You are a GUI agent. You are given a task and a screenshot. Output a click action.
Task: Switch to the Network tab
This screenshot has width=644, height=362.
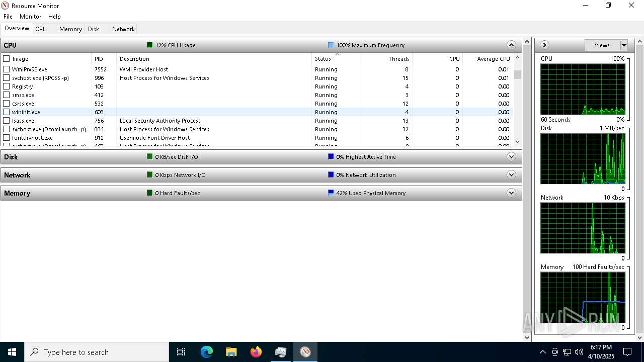(123, 29)
